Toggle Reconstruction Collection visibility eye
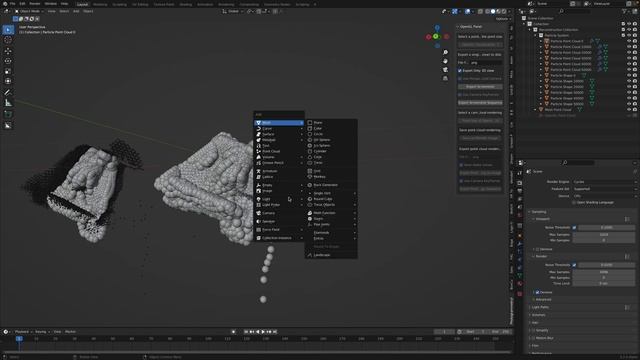This screenshot has width=640, height=360. coord(629,30)
